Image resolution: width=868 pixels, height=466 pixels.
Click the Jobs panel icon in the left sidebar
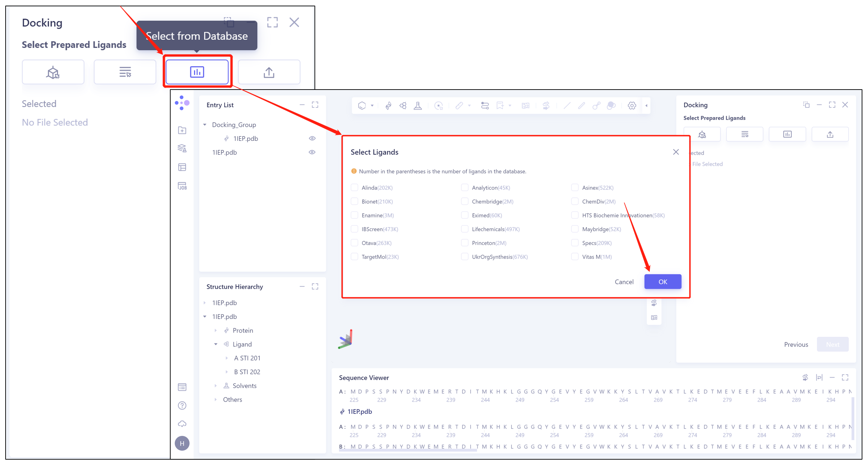(182, 186)
